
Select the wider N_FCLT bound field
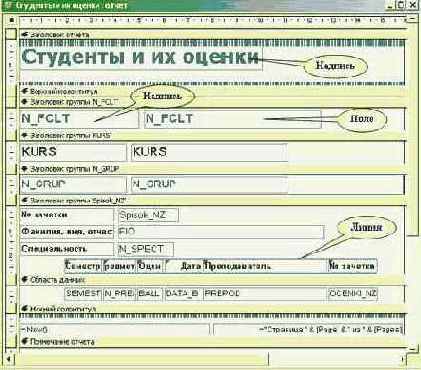click(x=233, y=119)
